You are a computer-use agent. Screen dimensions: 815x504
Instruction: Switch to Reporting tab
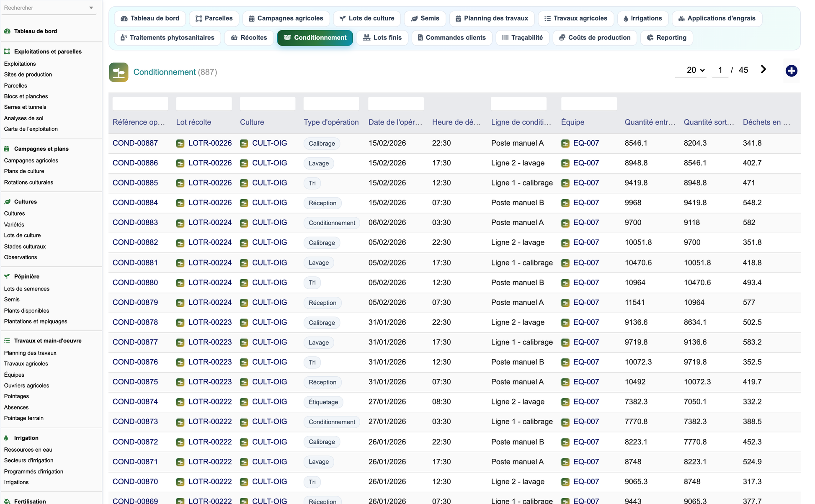click(666, 38)
